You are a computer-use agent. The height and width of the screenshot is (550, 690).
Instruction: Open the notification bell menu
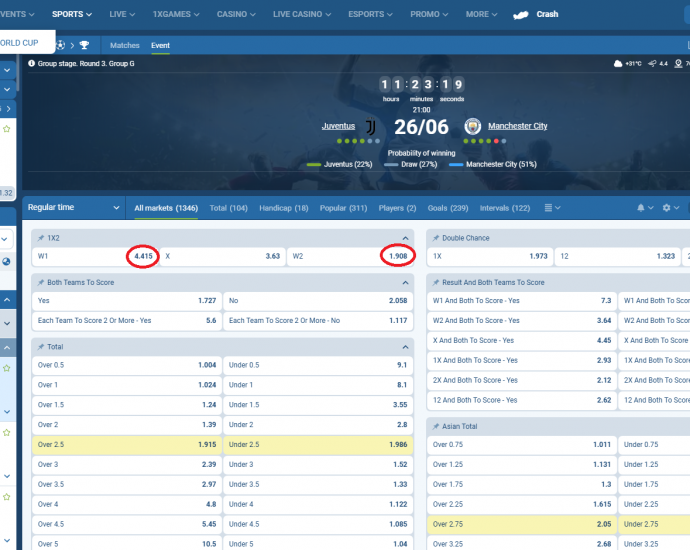[645, 208]
